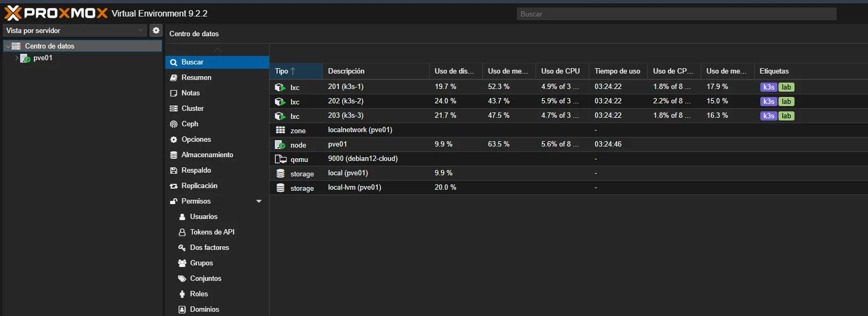The width and height of the screenshot is (868, 316).
Task: Click the 203 (k3s-3) description
Action: [346, 116]
